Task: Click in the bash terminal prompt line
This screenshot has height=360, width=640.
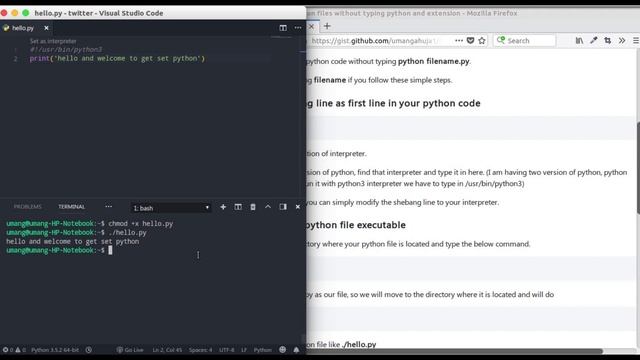Action: [x=59, y=250]
